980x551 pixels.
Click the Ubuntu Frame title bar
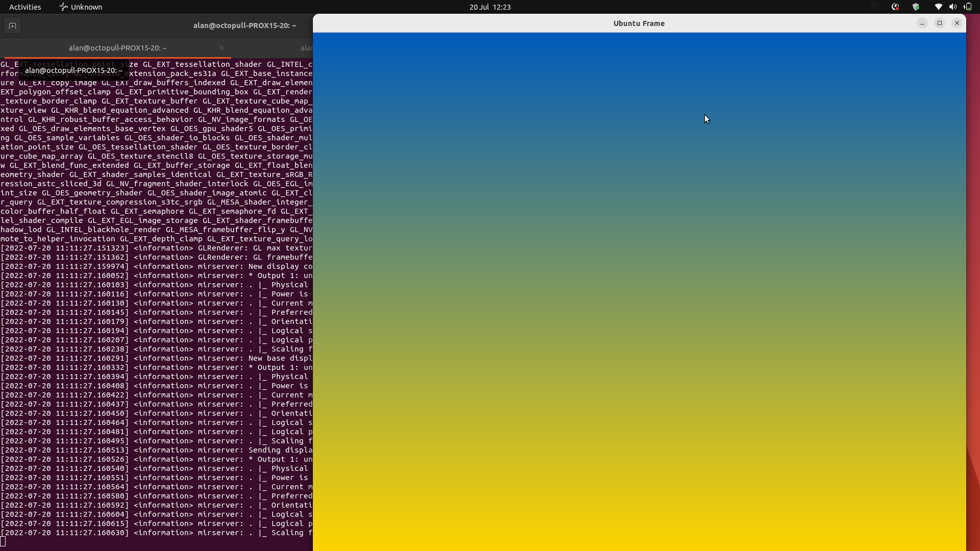pyautogui.click(x=638, y=23)
